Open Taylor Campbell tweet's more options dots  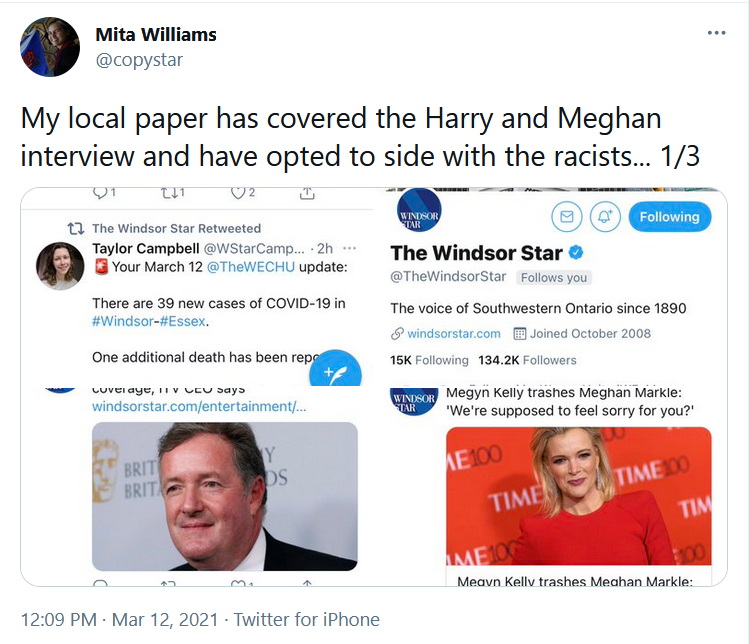(350, 248)
